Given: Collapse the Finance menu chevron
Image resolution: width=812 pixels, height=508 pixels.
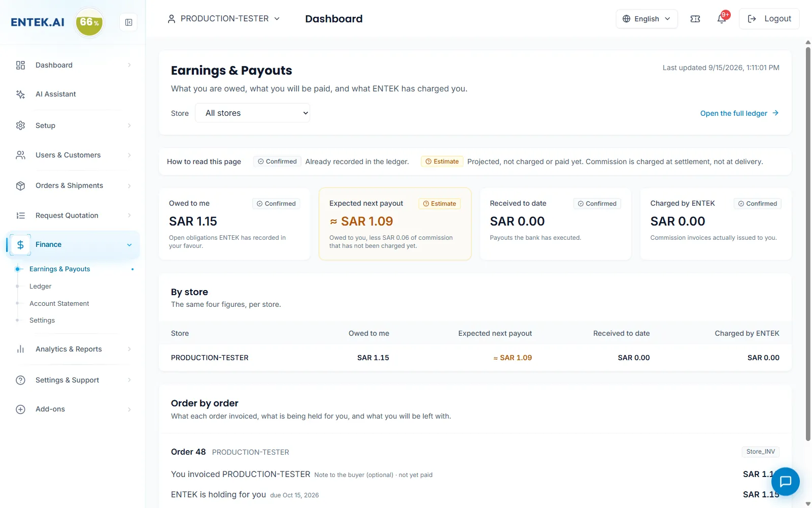Looking at the screenshot, I should (x=129, y=245).
